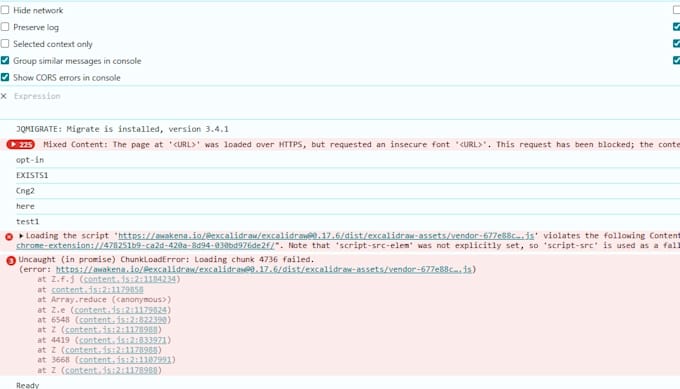
Task: Expand the Loading the script error arrow
Action: click(21, 235)
